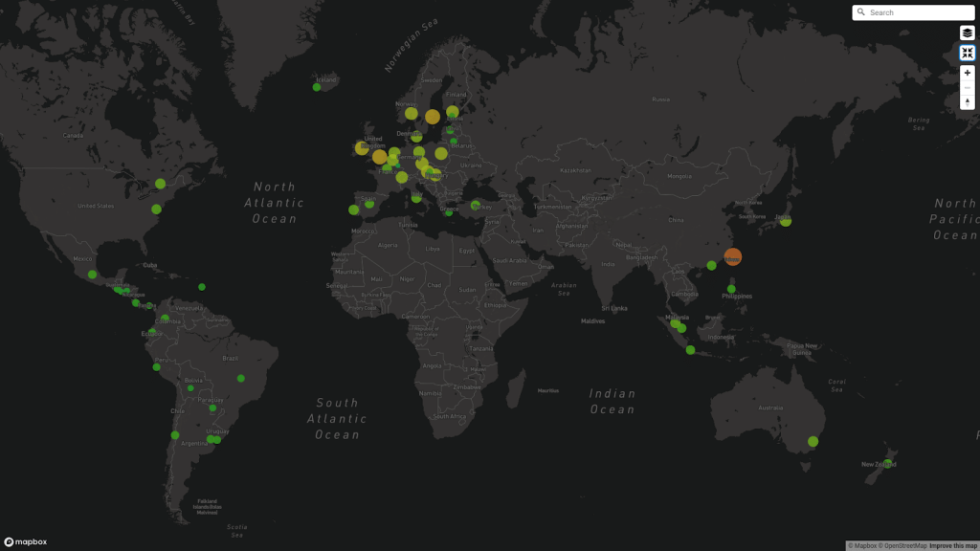This screenshot has height=551, width=980.
Task: Select the green marker on Iceland
Action: coord(317,87)
